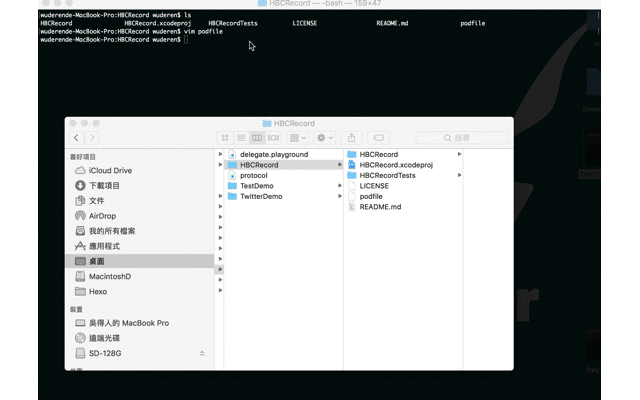Screen dimensions: 640x400
Task: Select the Hexo folder in sidebar
Action: point(98,292)
